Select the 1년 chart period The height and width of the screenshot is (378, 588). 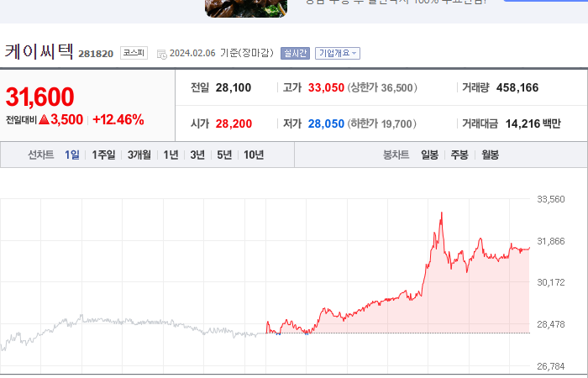171,155
